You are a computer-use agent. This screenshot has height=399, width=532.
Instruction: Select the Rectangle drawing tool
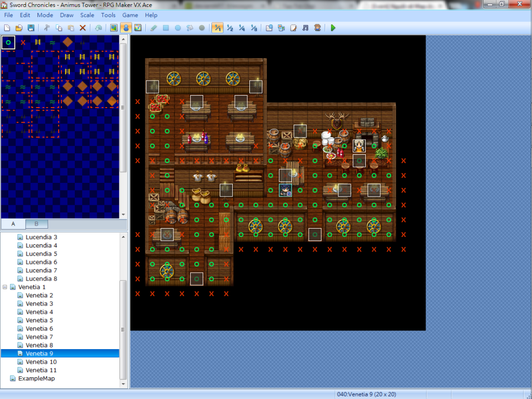pos(166,28)
